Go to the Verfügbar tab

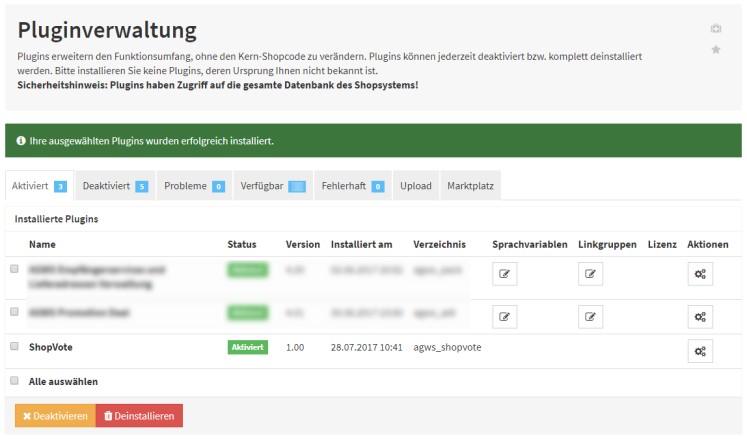pos(272,186)
